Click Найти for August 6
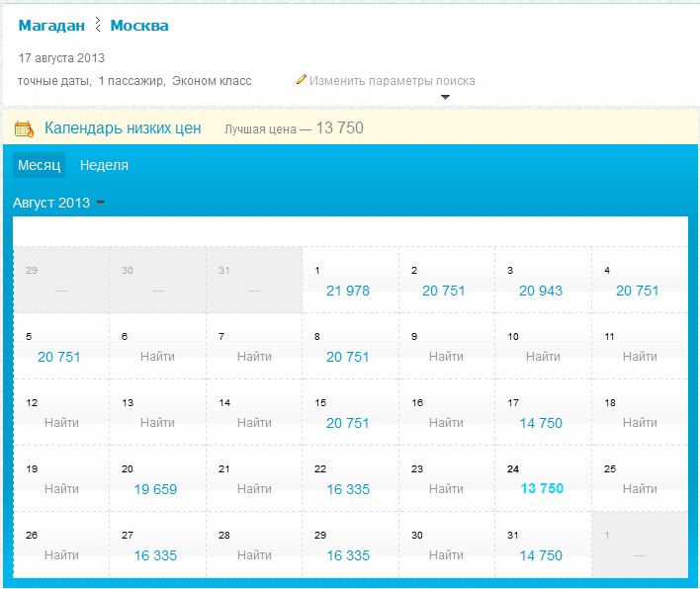The image size is (700, 589). pyautogui.click(x=157, y=356)
